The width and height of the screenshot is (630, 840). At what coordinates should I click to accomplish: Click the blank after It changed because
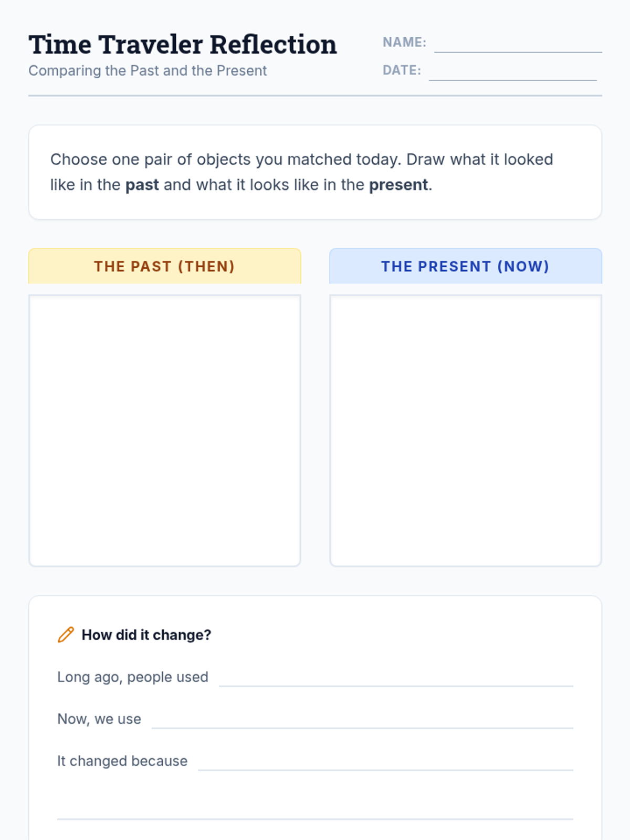[x=385, y=763]
